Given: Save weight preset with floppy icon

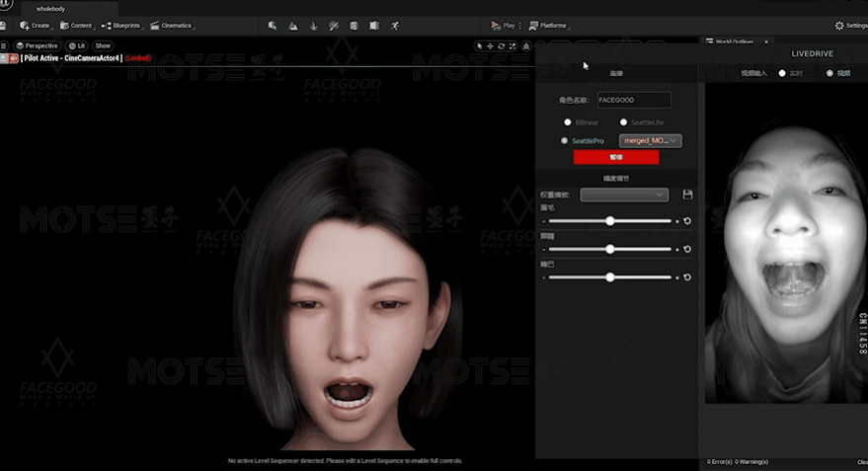Looking at the screenshot, I should click(x=687, y=195).
